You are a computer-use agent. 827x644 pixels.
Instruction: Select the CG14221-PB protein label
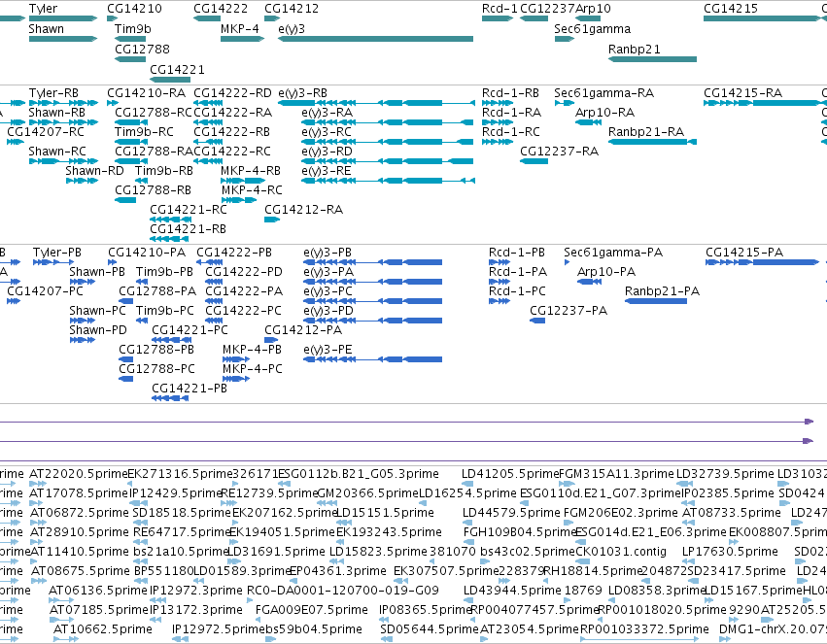pos(190,388)
